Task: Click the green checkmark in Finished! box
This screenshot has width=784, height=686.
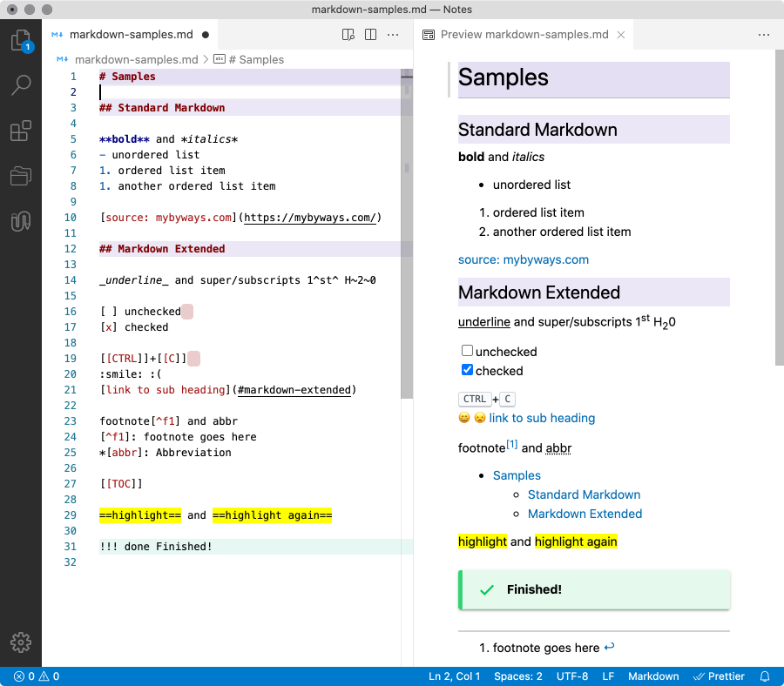Action: click(486, 590)
